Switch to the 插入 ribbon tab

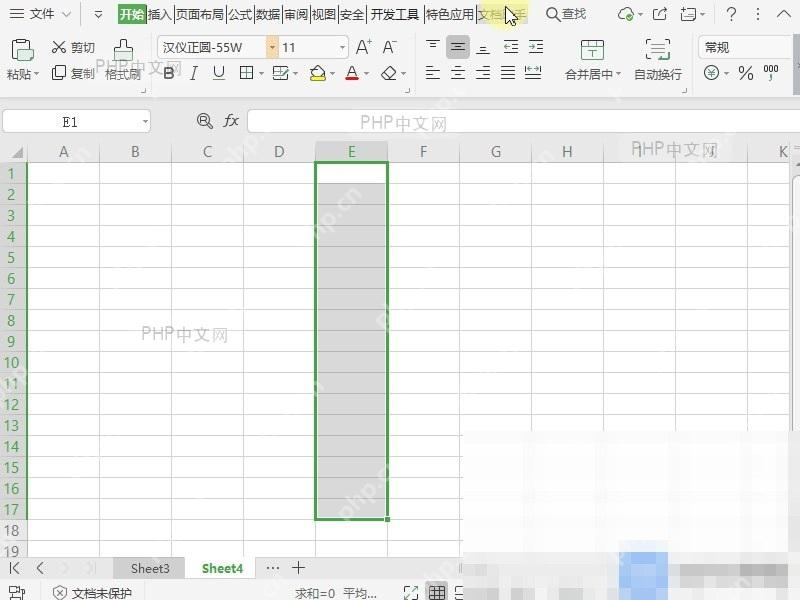pos(160,14)
